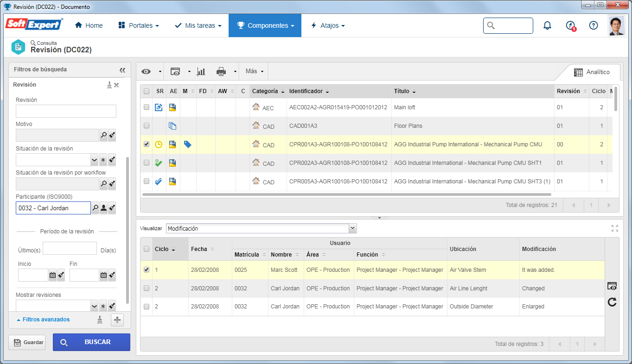This screenshot has height=364, width=632.
Task: Open the Portales menu
Action: [x=139, y=25]
